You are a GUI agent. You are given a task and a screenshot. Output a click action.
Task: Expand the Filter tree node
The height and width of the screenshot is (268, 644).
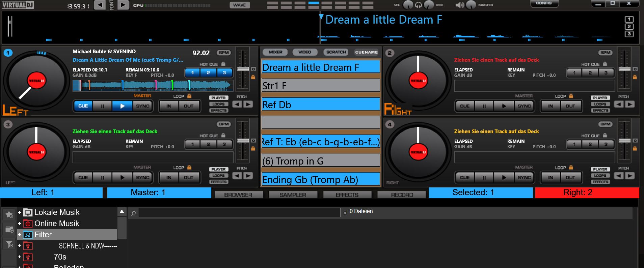coord(20,235)
